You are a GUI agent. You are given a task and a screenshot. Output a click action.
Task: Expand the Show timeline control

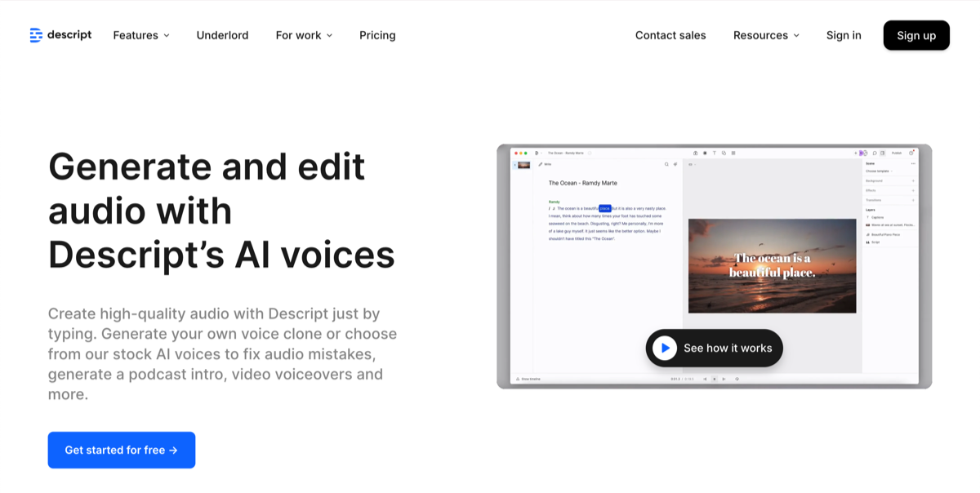click(529, 379)
